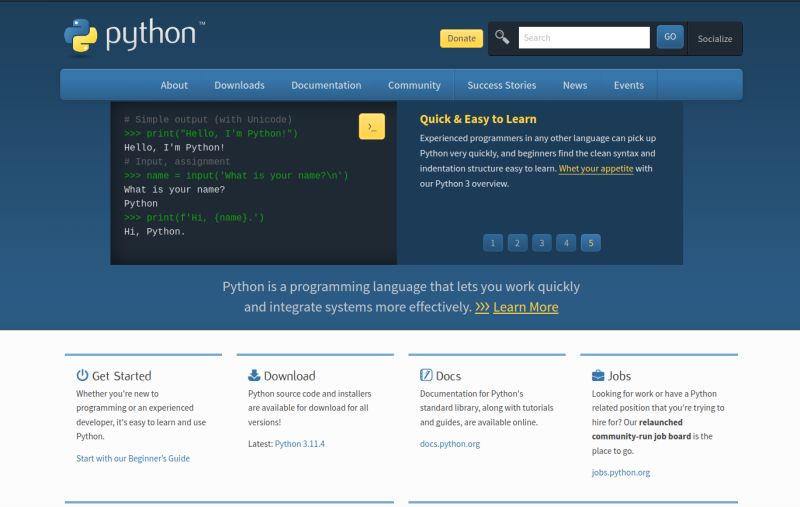Click the Download arrow icon
The height and width of the screenshot is (507, 800).
tap(254, 375)
